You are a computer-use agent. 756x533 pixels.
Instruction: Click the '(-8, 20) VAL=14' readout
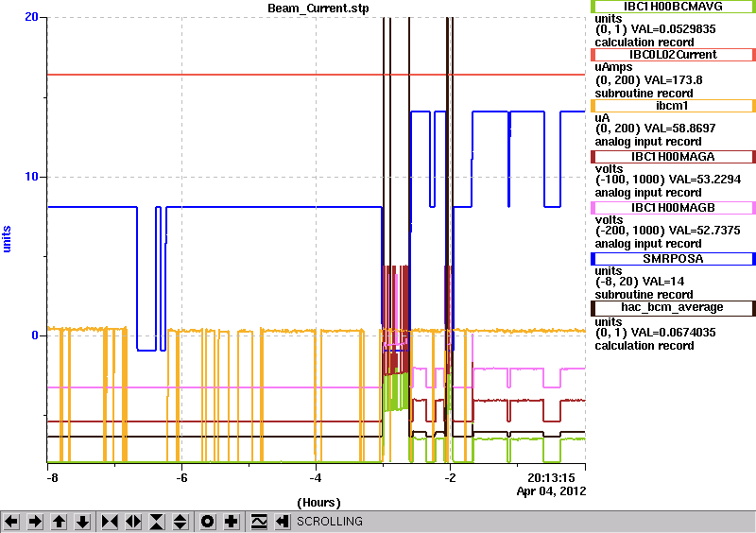click(640, 282)
